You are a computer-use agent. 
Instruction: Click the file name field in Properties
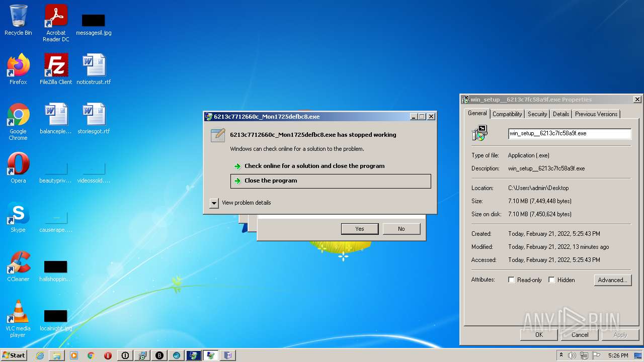pyautogui.click(x=570, y=134)
